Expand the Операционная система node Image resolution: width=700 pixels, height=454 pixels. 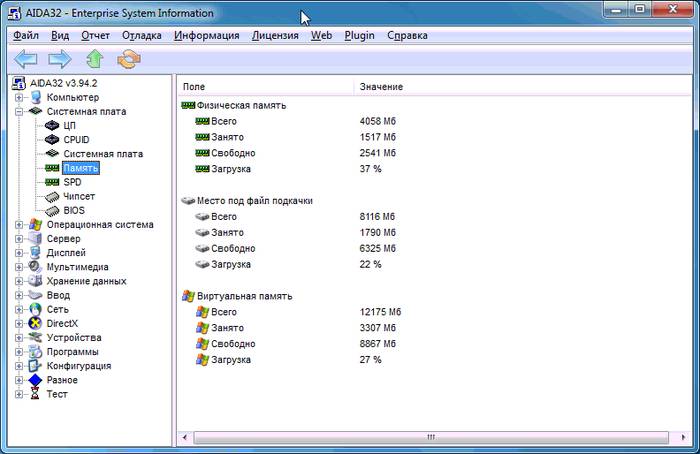click(19, 225)
